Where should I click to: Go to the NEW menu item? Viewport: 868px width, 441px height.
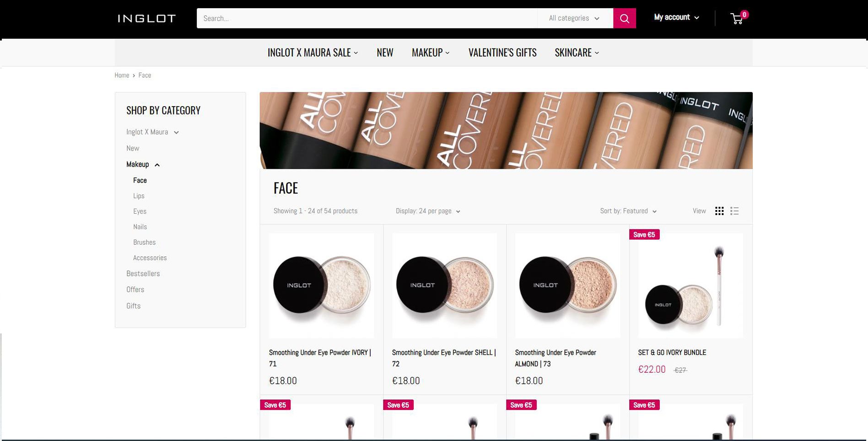pos(385,53)
